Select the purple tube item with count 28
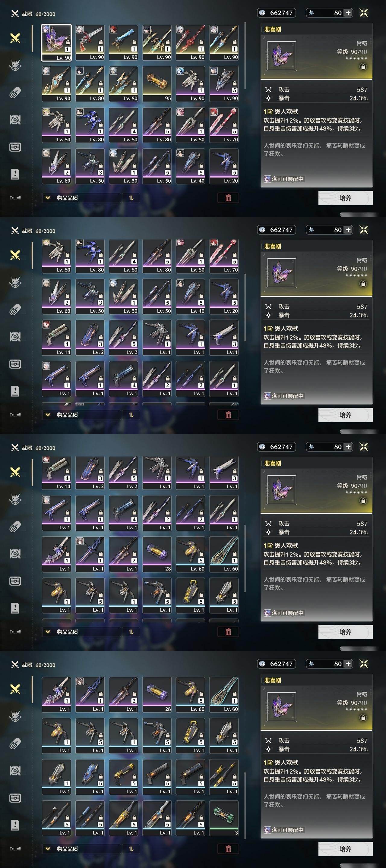 coord(157,554)
